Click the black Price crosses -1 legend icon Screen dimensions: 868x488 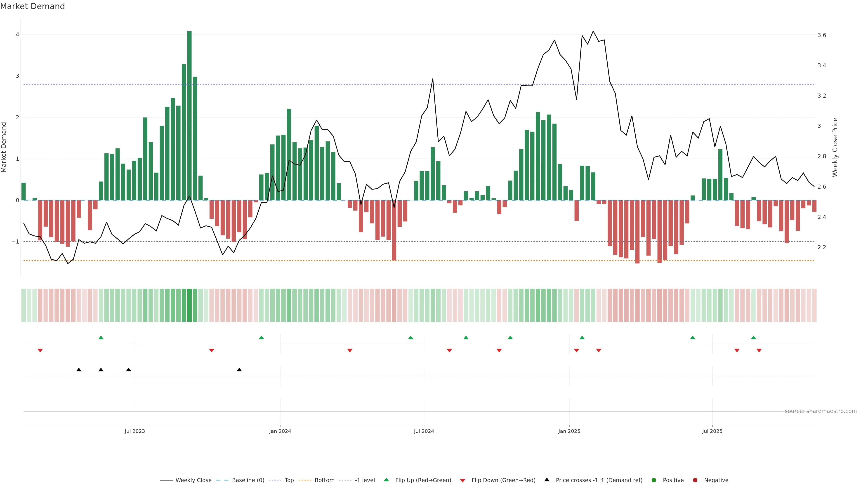547,480
